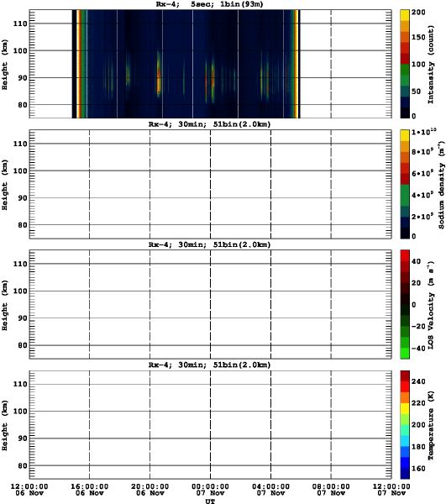Image resolution: width=446 pixels, height=504 pixels.
Task: Click the LOS Velocity colorbar at 0
Action: 405,304
